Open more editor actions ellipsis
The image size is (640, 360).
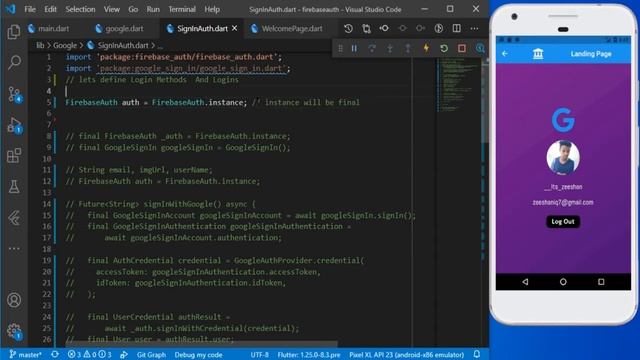click(x=474, y=29)
